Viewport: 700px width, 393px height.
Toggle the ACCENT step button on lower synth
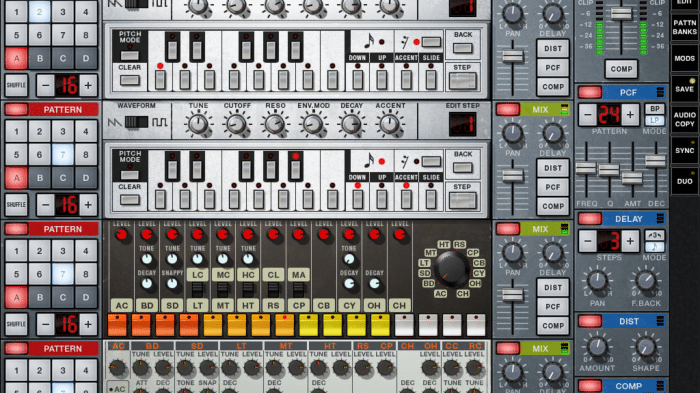tap(406, 199)
